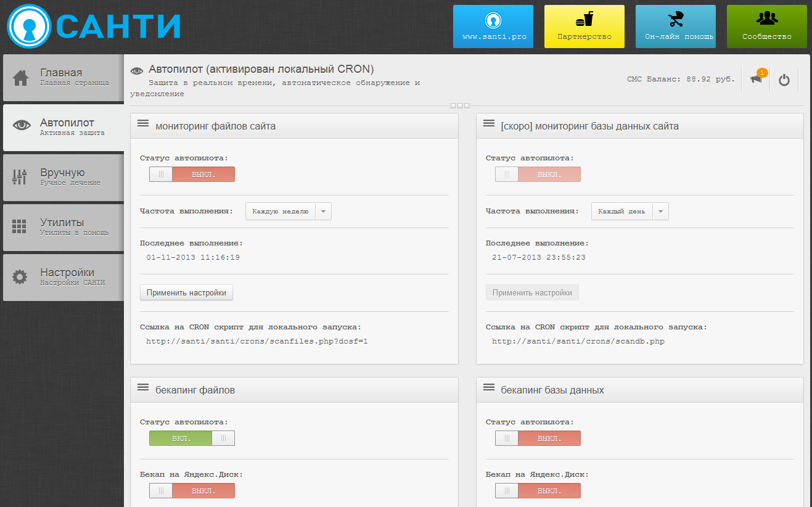
Task: Click the grid icon beside Утилиты
Action: pyautogui.click(x=20, y=226)
